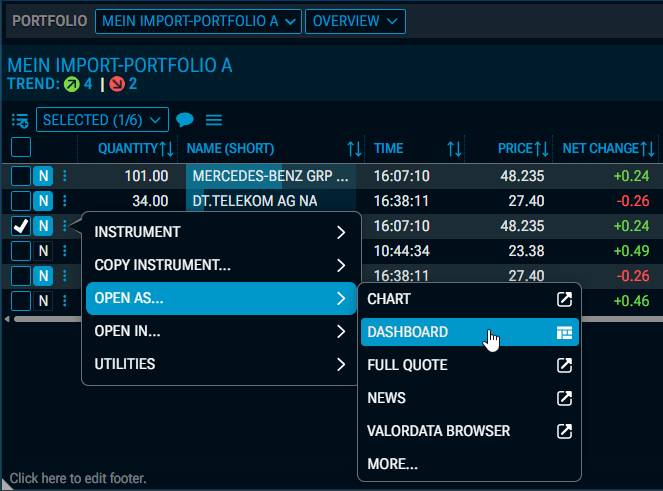Click the 10:44:34 time cell
This screenshot has width=663, height=491.
tap(402, 251)
